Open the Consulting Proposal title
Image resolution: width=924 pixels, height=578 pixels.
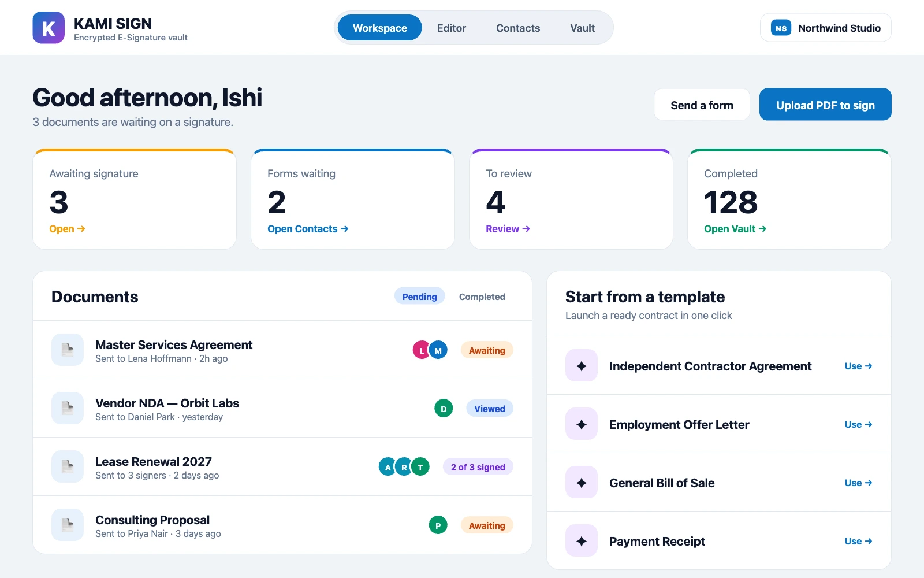[x=152, y=520]
